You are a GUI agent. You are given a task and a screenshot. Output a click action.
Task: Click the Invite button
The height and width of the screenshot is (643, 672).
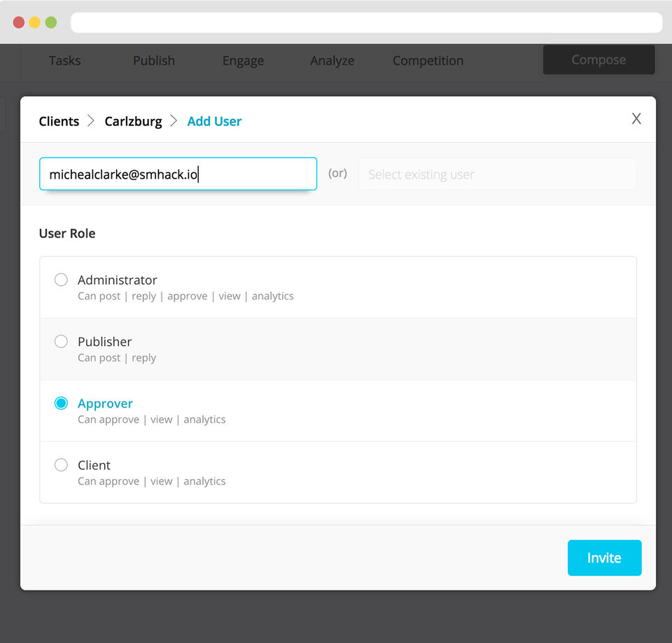604,558
